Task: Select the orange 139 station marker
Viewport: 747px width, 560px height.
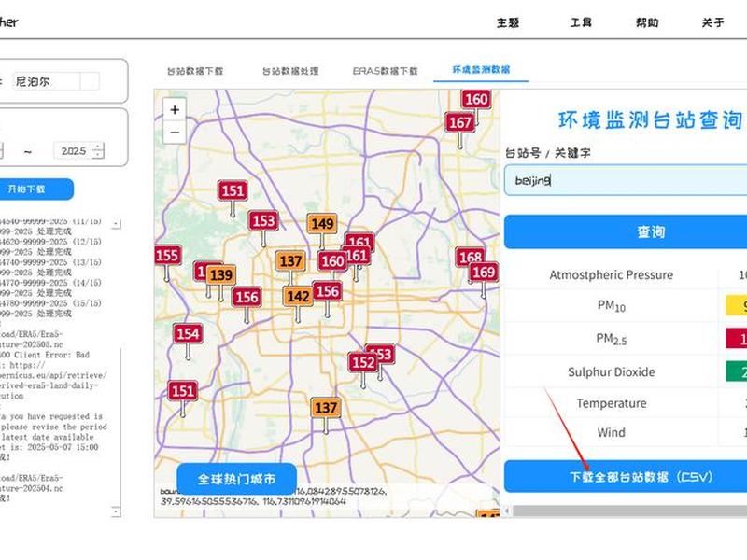Action: click(221, 274)
